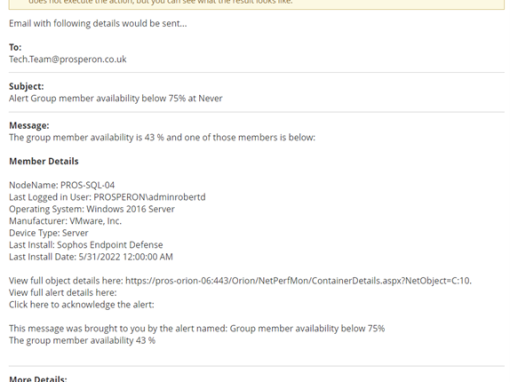Click 'Email with following details would be sent...' text
The image size is (510, 382).
click(x=98, y=24)
